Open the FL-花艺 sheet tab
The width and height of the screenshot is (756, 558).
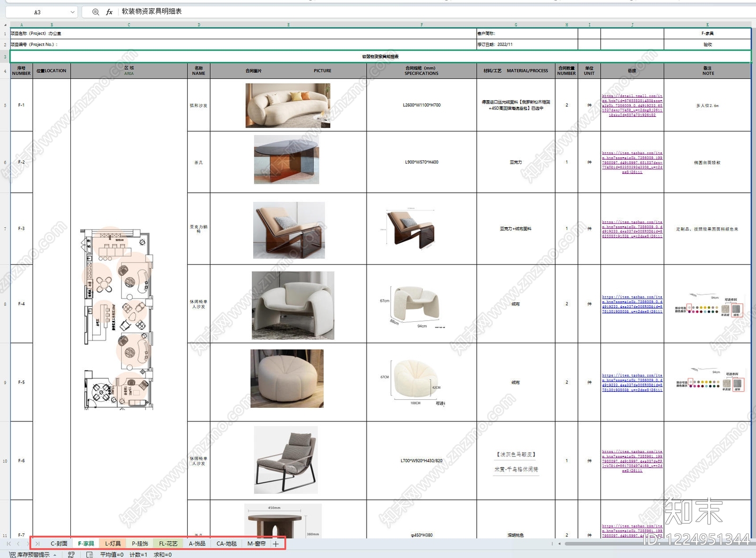coord(168,544)
